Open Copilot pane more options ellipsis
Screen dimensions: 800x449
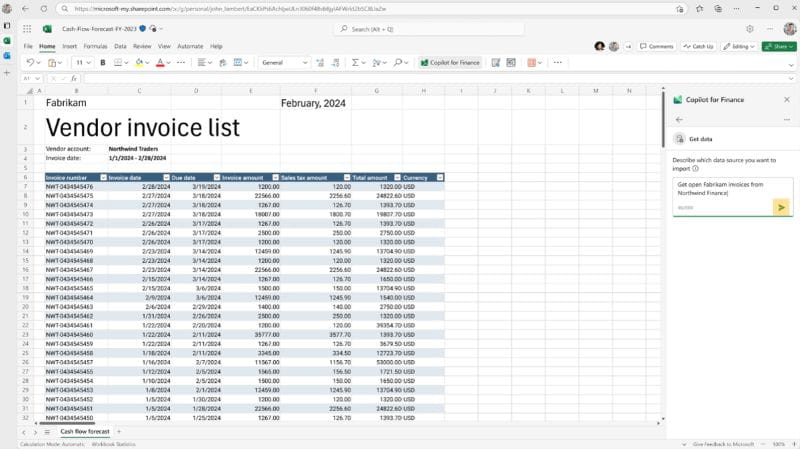click(x=787, y=119)
